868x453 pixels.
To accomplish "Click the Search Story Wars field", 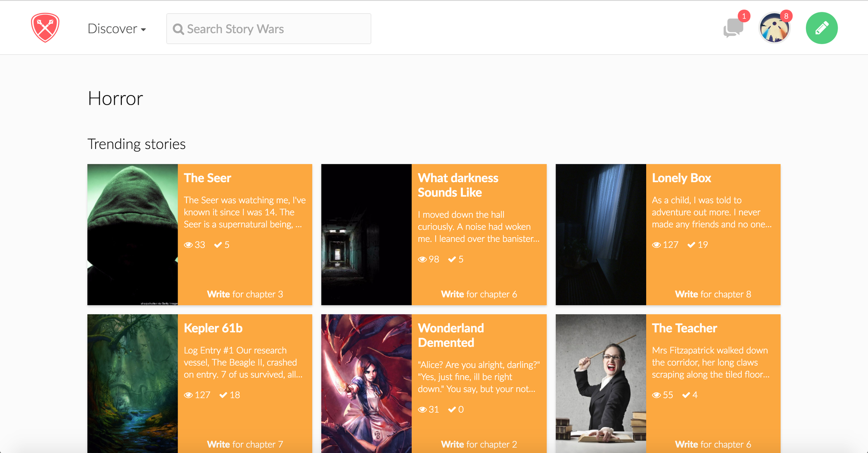I will coord(269,29).
